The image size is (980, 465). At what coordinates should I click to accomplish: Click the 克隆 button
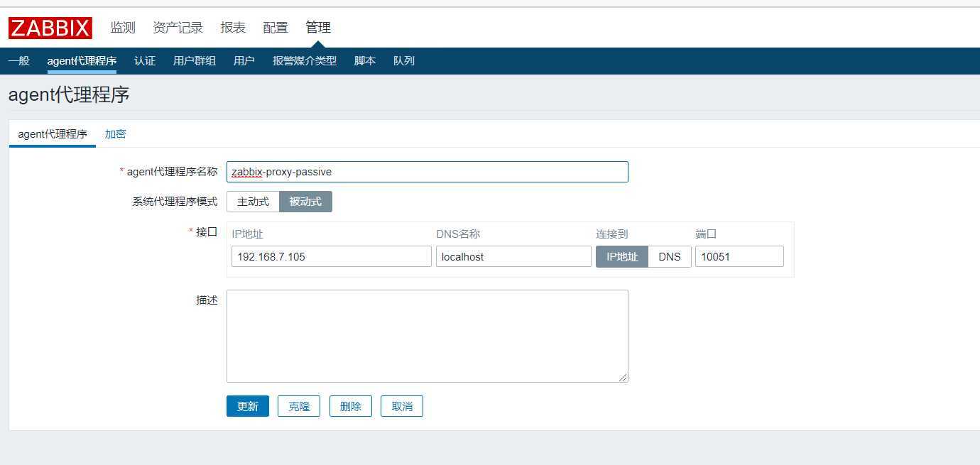(299, 406)
